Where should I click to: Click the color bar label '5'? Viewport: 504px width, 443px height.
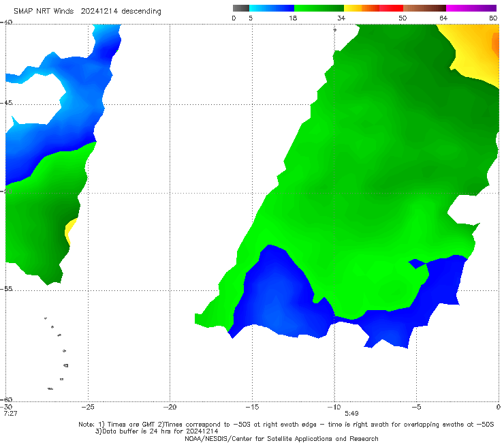pos(251,18)
